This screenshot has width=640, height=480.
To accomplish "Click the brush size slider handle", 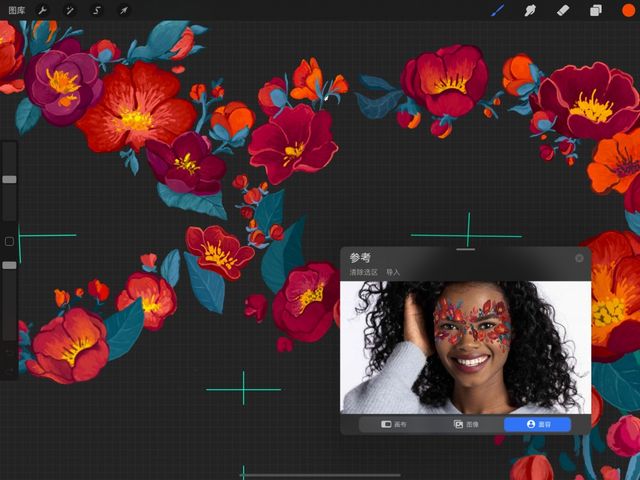I will point(9,179).
